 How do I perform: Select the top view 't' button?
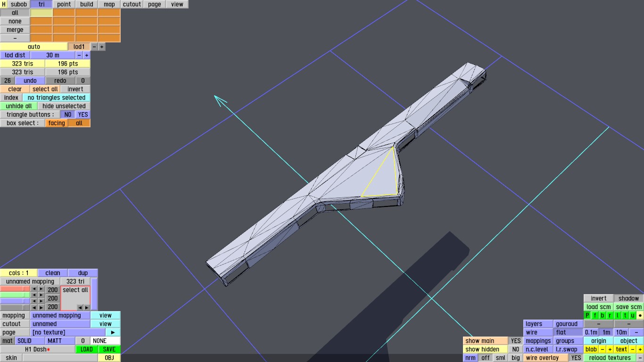point(625,315)
